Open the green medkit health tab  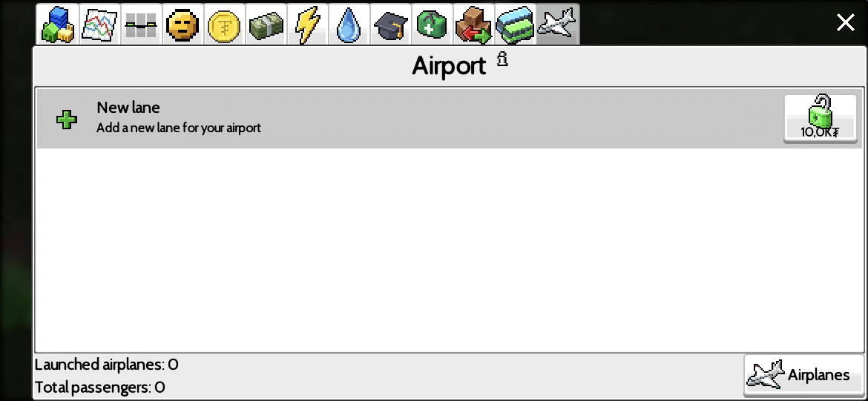(x=432, y=25)
